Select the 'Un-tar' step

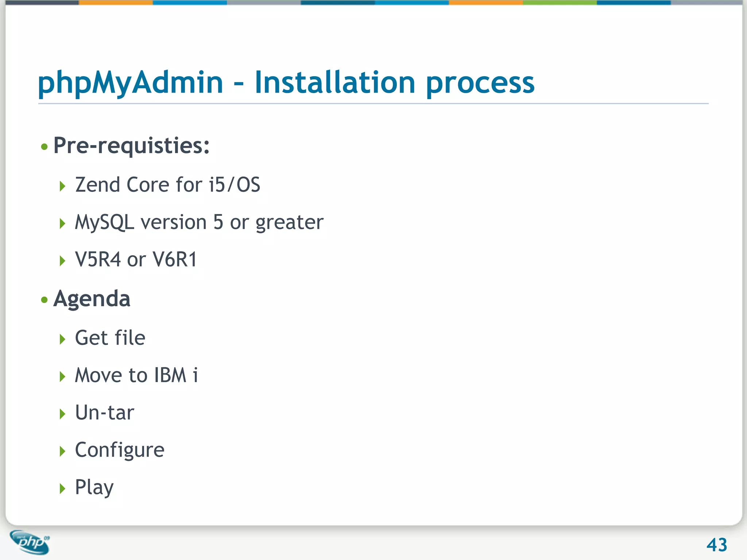coord(104,413)
